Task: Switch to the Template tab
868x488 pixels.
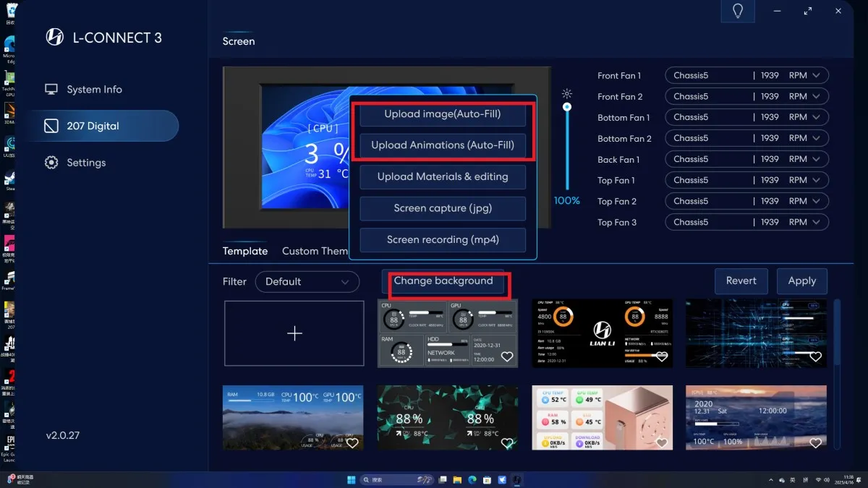Action: (245, 251)
